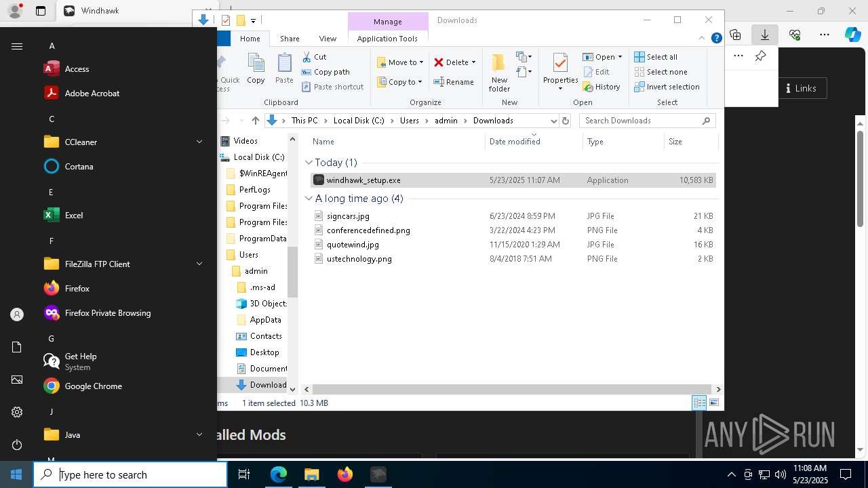Viewport: 868px width, 488px height.
Task: Expand the Java folder in Start
Action: [x=199, y=435]
